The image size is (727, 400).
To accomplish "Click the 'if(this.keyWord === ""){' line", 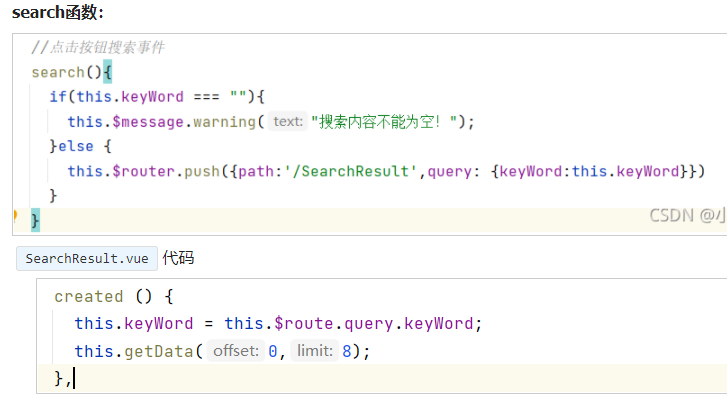I will coord(157,97).
